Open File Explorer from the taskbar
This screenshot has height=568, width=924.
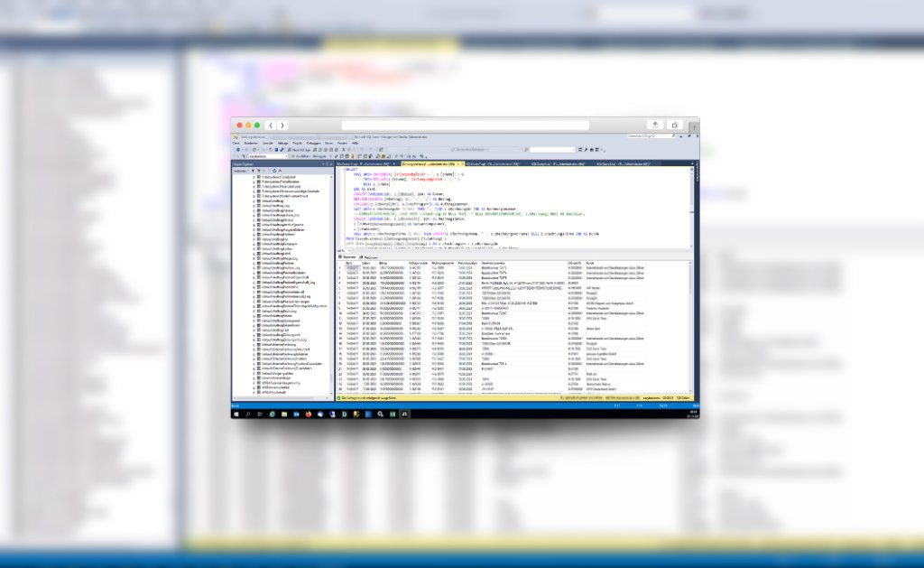point(284,414)
